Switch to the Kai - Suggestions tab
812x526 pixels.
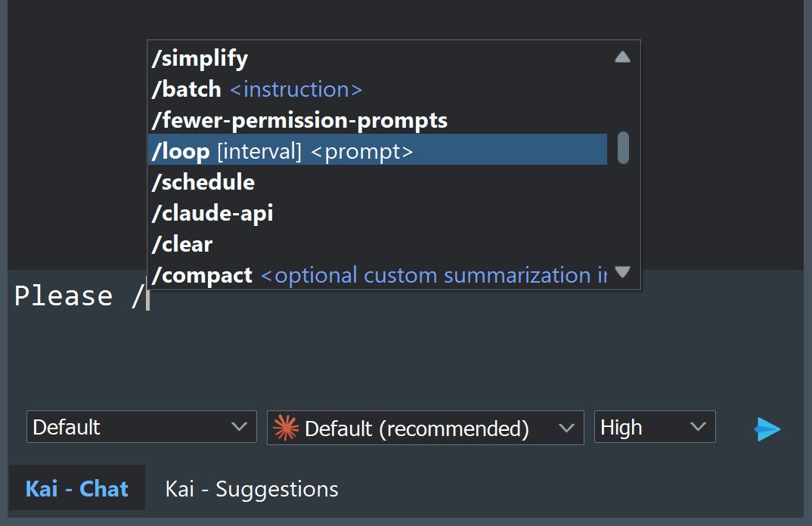click(x=252, y=489)
